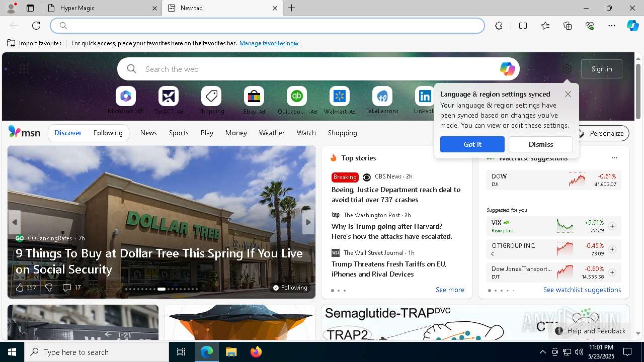Click the Got it button
This screenshot has width=644, height=362.
(472, 144)
